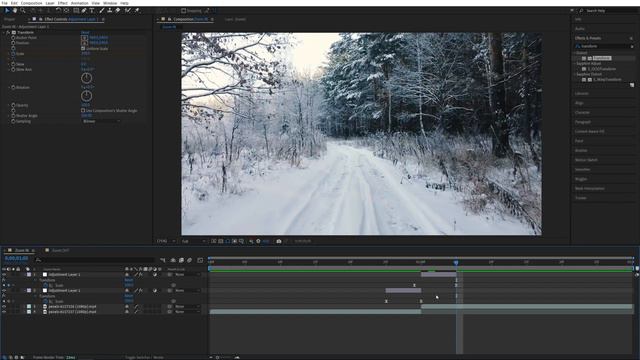640x360 pixels.
Task: Enable Use Composition's Shutter Angle checkbox
Action: [x=83, y=111]
